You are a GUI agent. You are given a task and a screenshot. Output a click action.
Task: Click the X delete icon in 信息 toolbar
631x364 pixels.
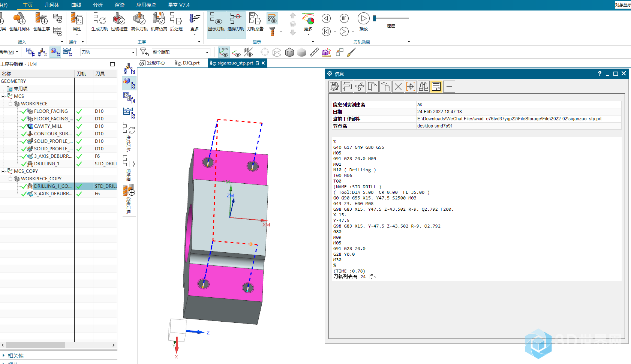pyautogui.click(x=398, y=87)
